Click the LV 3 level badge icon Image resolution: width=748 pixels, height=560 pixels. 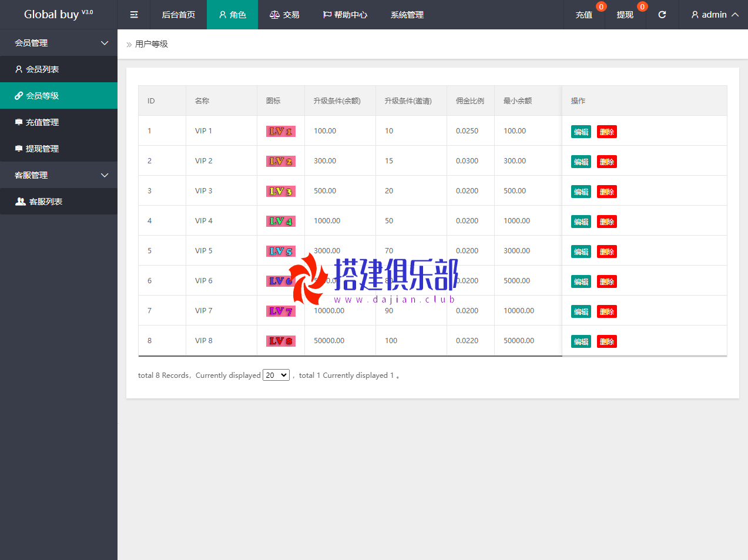click(281, 192)
